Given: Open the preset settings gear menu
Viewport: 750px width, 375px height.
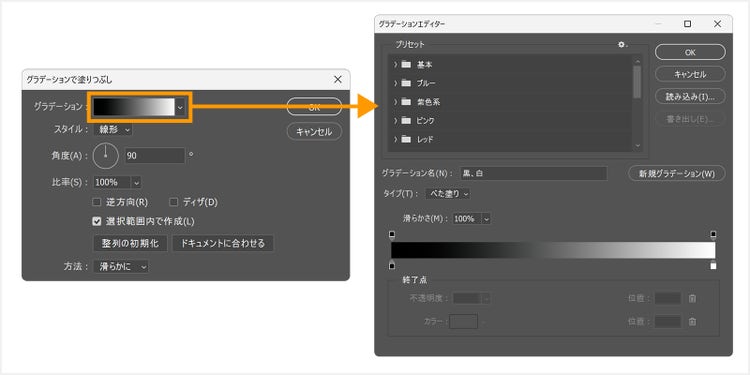Looking at the screenshot, I should [621, 44].
